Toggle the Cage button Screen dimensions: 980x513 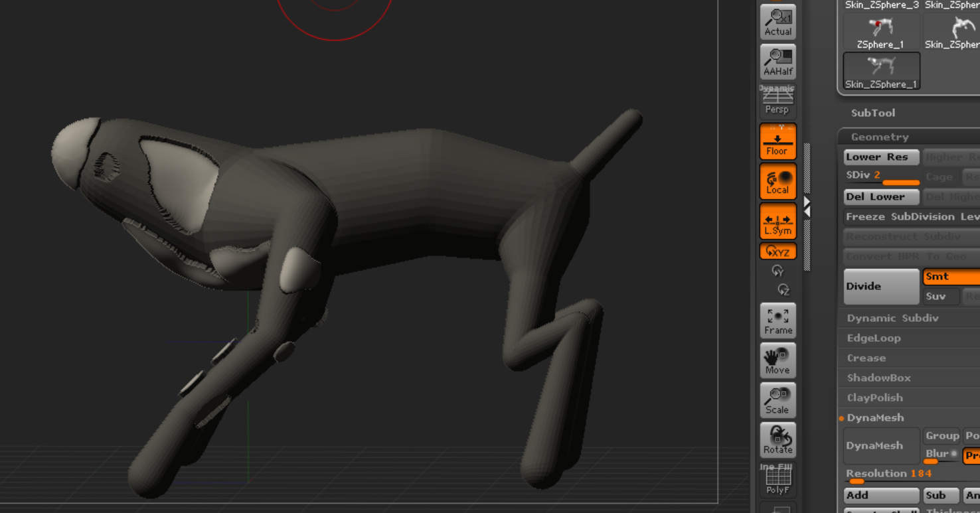pyautogui.click(x=939, y=177)
